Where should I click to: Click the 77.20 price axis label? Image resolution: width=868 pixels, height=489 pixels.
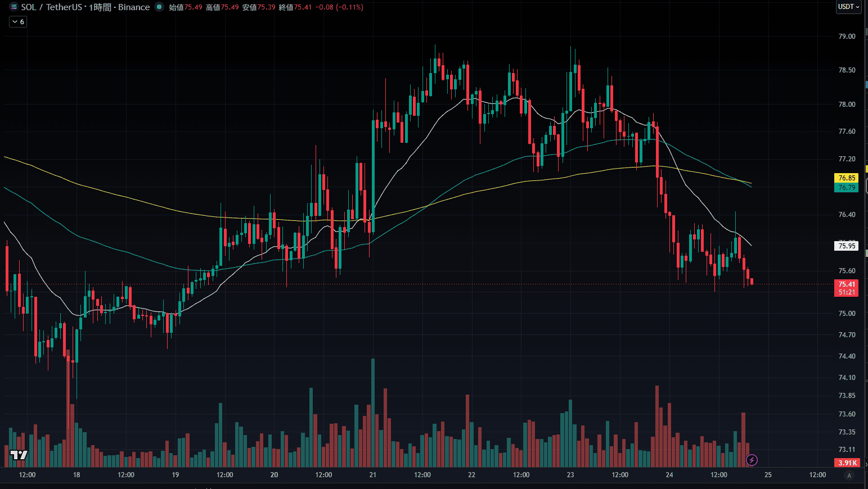coord(847,159)
